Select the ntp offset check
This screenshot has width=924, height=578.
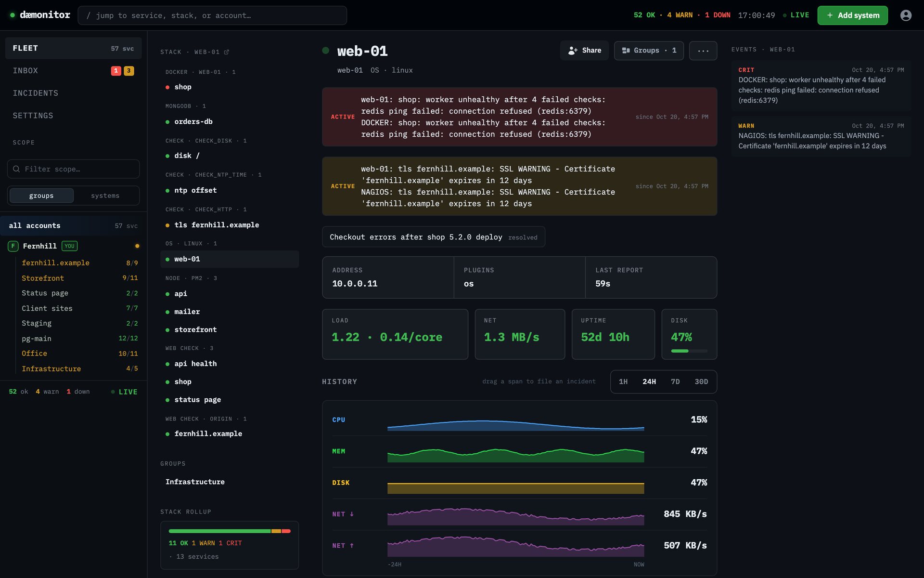230,190
